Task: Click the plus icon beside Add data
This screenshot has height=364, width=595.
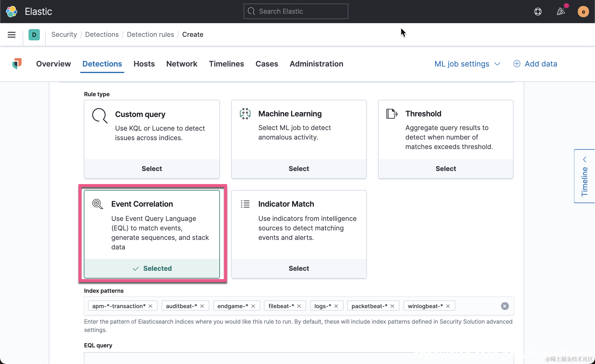Action: tap(517, 64)
